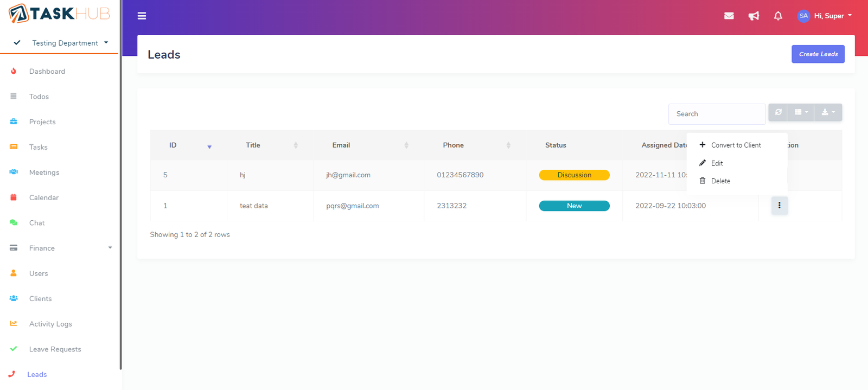Choose Edit in the action menu

[x=717, y=163]
